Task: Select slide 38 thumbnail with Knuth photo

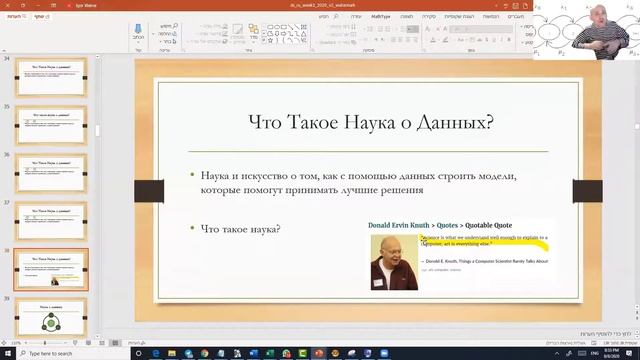Action: [x=51, y=269]
